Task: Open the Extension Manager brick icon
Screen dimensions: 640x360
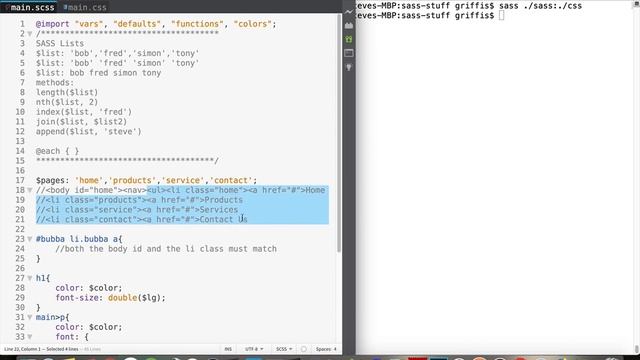Action: click(x=349, y=26)
